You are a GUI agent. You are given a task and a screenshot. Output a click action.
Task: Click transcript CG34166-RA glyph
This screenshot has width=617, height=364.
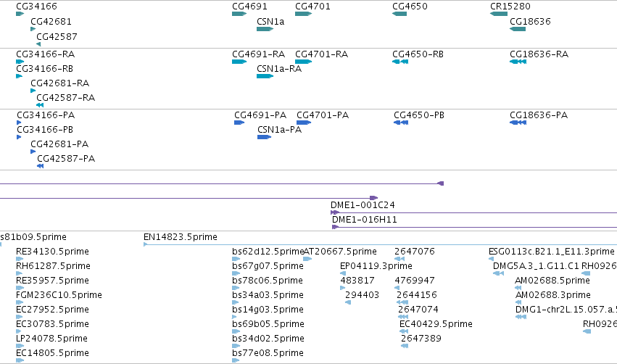20,62
